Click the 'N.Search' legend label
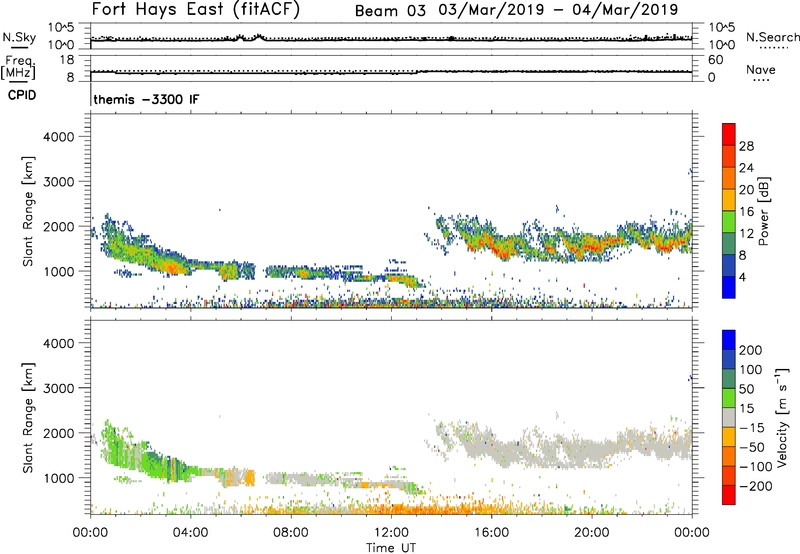 [x=772, y=37]
